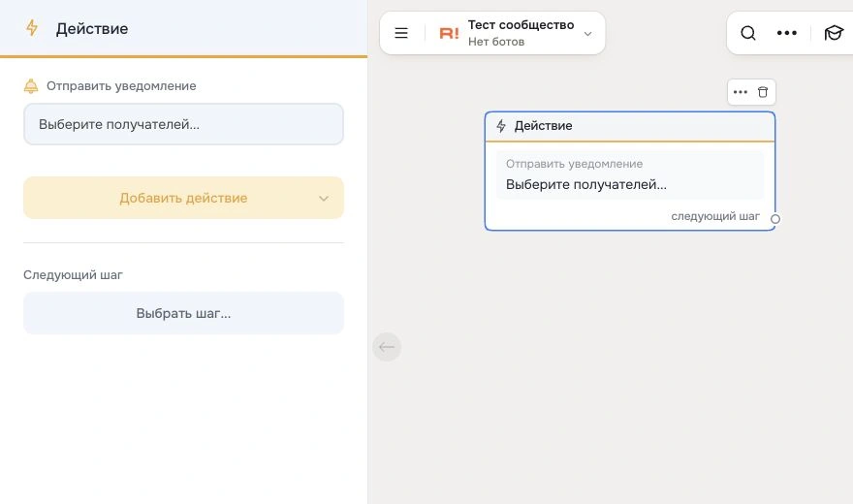Image resolution: width=853 pixels, height=504 pixels.
Task: Collapse side panel with left arrow
Action: [387, 347]
